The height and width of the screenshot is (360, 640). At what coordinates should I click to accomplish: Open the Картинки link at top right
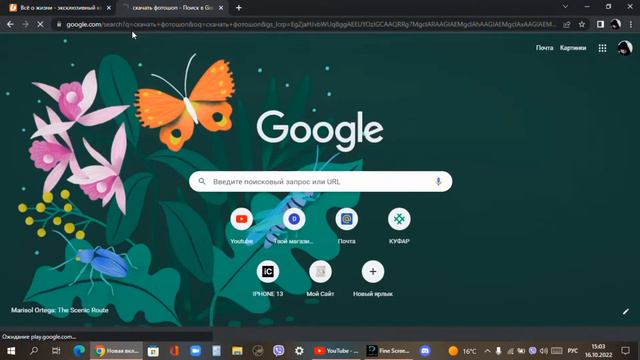click(573, 48)
